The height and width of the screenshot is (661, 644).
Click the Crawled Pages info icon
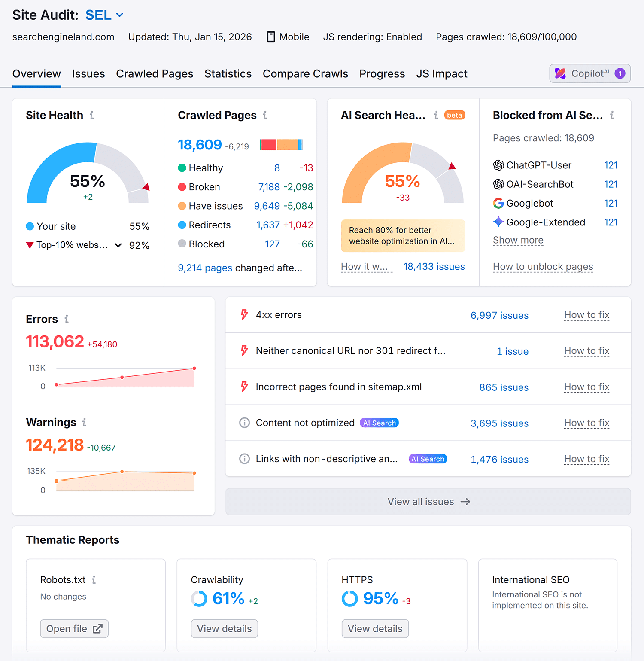click(265, 115)
